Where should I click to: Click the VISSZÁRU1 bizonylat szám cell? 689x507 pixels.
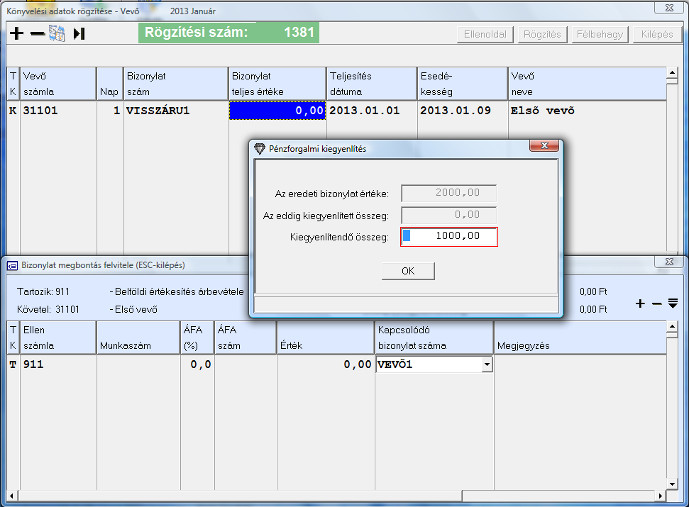[x=174, y=111]
